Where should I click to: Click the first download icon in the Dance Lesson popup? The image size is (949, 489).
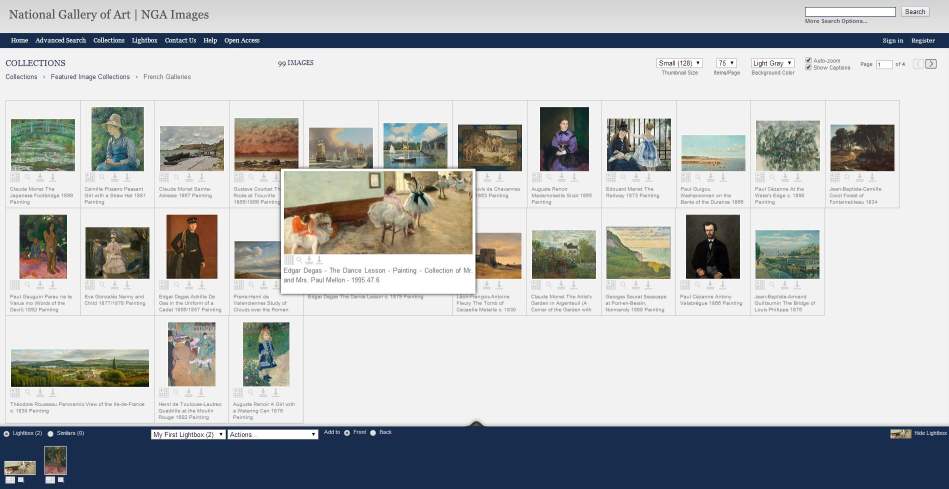pos(309,260)
